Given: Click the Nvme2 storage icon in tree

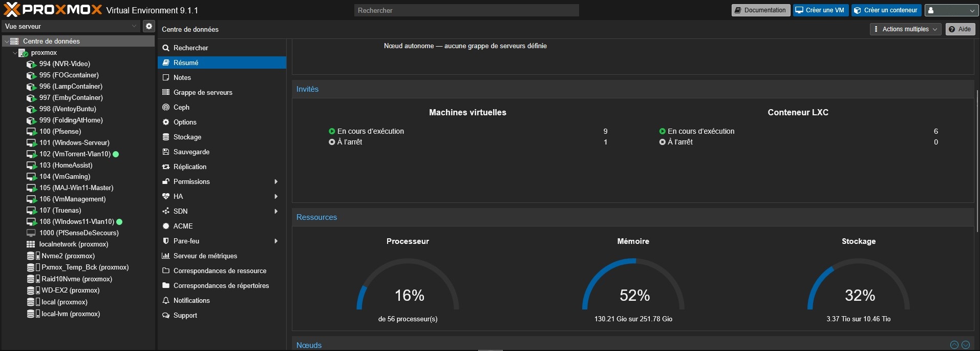Looking at the screenshot, I should pyautogui.click(x=31, y=256).
